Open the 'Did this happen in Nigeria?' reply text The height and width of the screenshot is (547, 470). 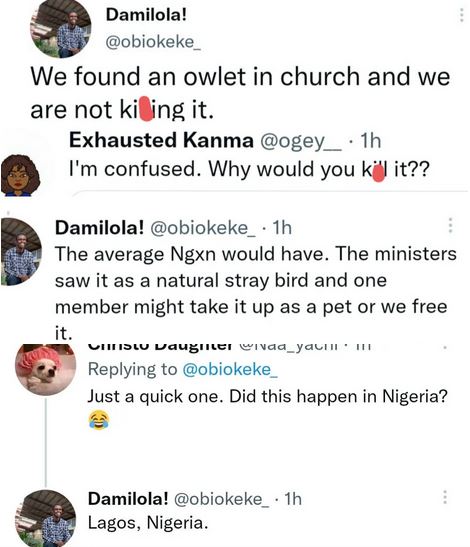point(267,397)
